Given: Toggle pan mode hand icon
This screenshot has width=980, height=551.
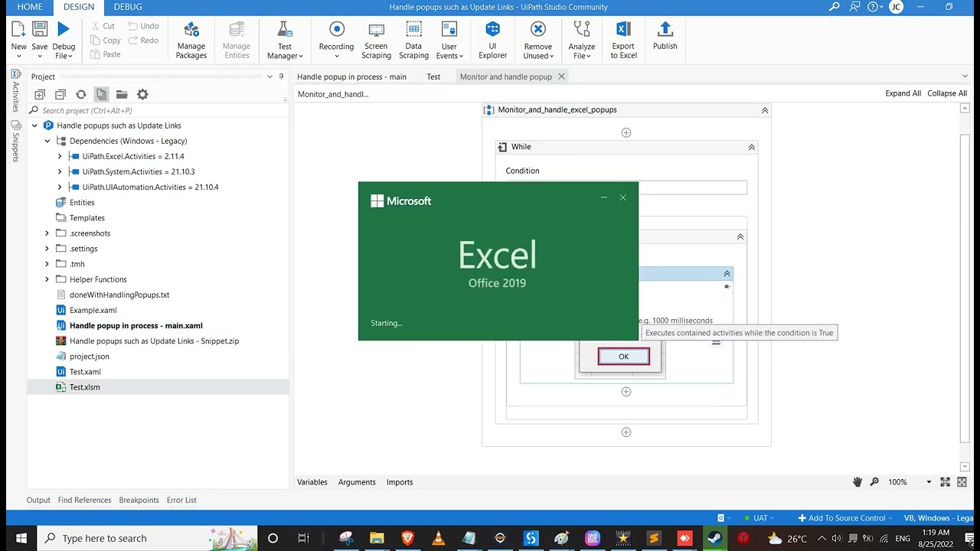Looking at the screenshot, I should pyautogui.click(x=857, y=482).
